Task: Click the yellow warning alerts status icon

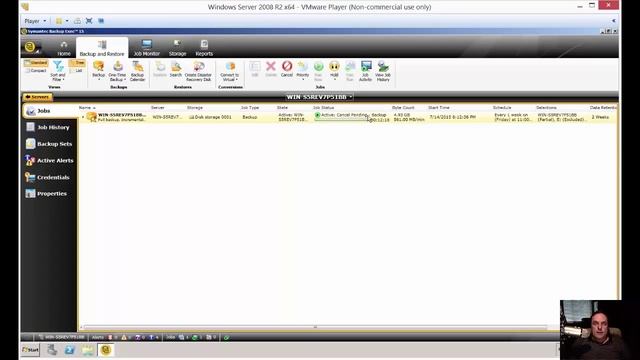Action: [124, 337]
